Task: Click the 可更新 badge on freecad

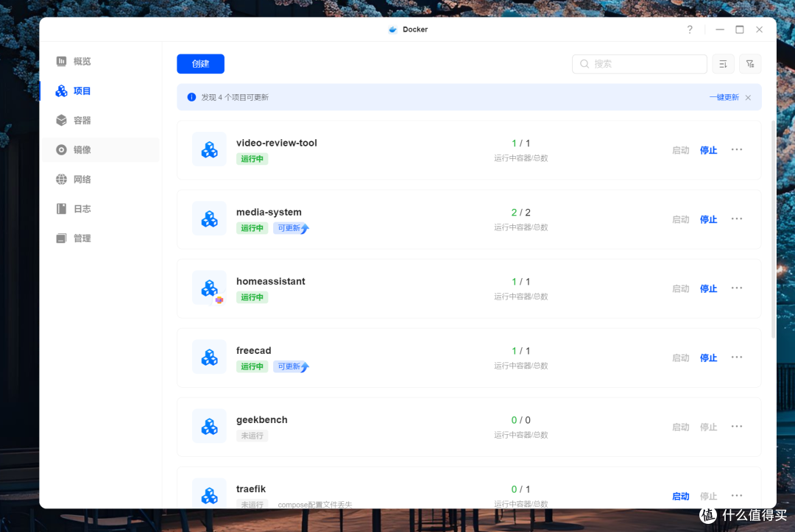Action: click(291, 366)
